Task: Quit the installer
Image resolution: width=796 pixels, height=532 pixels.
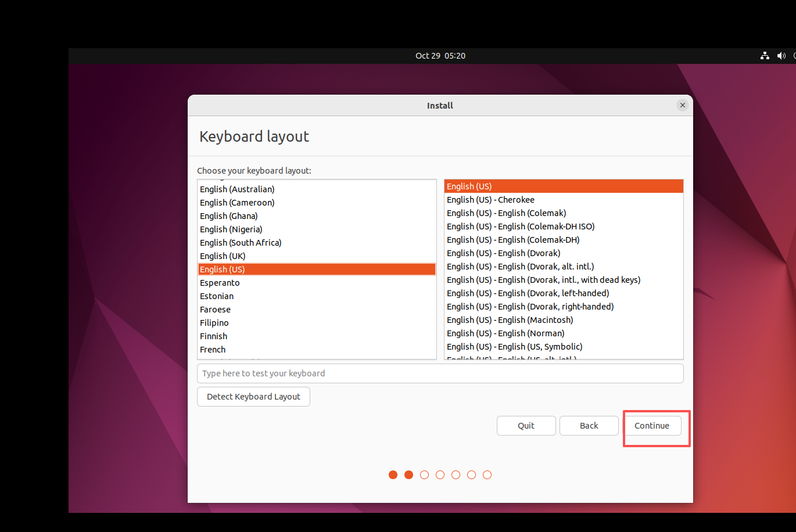Action: tap(526, 426)
